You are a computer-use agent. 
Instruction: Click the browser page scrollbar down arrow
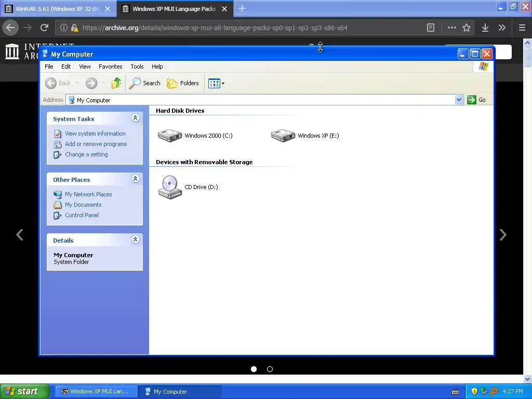pyautogui.click(x=527, y=379)
